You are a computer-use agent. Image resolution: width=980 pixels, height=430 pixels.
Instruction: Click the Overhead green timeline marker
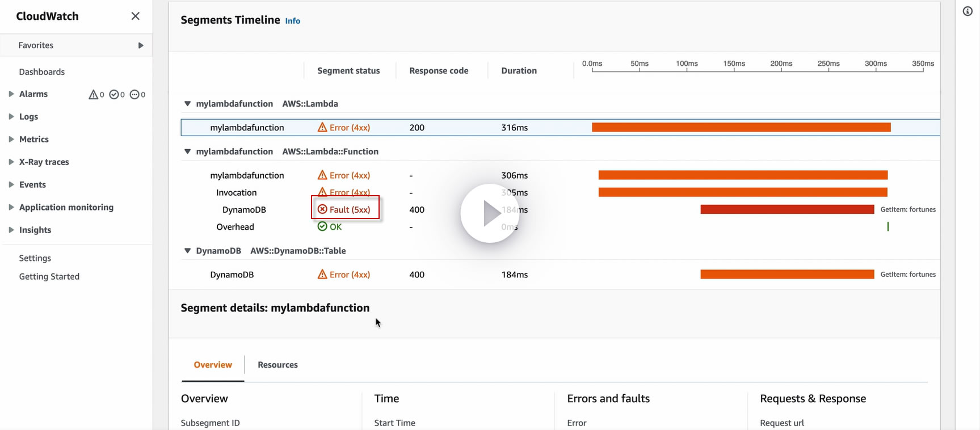(x=888, y=226)
